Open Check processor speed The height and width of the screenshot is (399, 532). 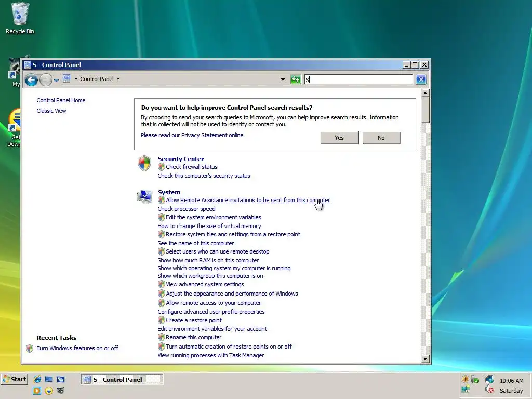tap(187, 209)
